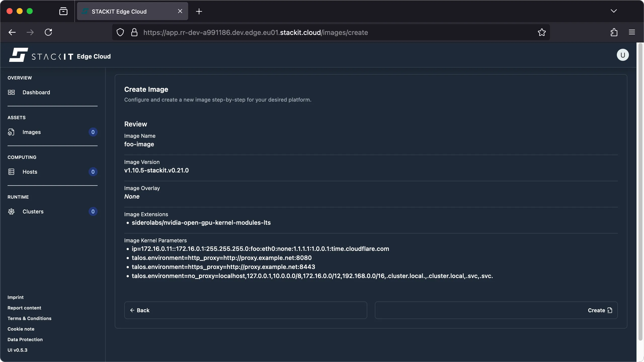The width and height of the screenshot is (644, 362).
Task: Click the STACKIT Edge Cloud logo
Action: tap(59, 55)
